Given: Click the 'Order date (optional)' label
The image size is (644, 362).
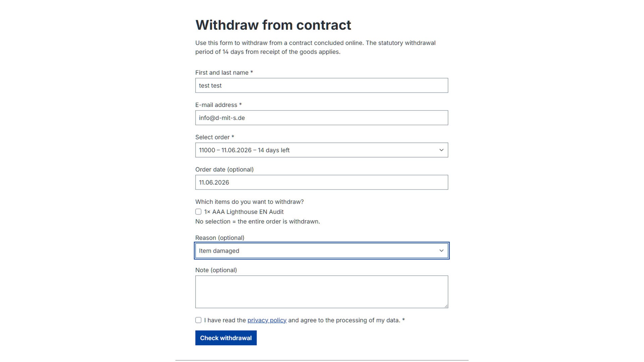Looking at the screenshot, I should point(224,170).
